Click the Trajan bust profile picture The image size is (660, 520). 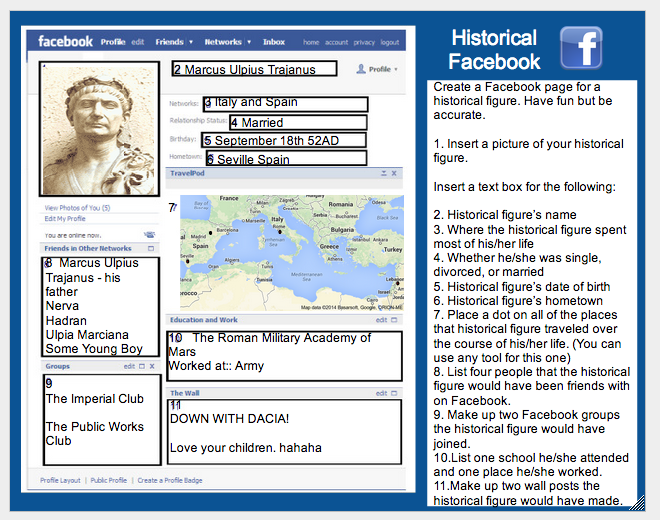click(x=99, y=129)
